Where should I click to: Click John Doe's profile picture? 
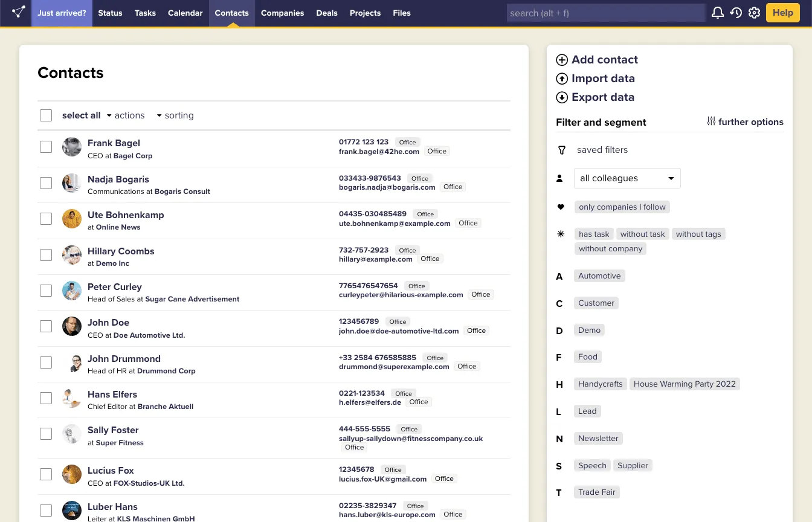72,326
